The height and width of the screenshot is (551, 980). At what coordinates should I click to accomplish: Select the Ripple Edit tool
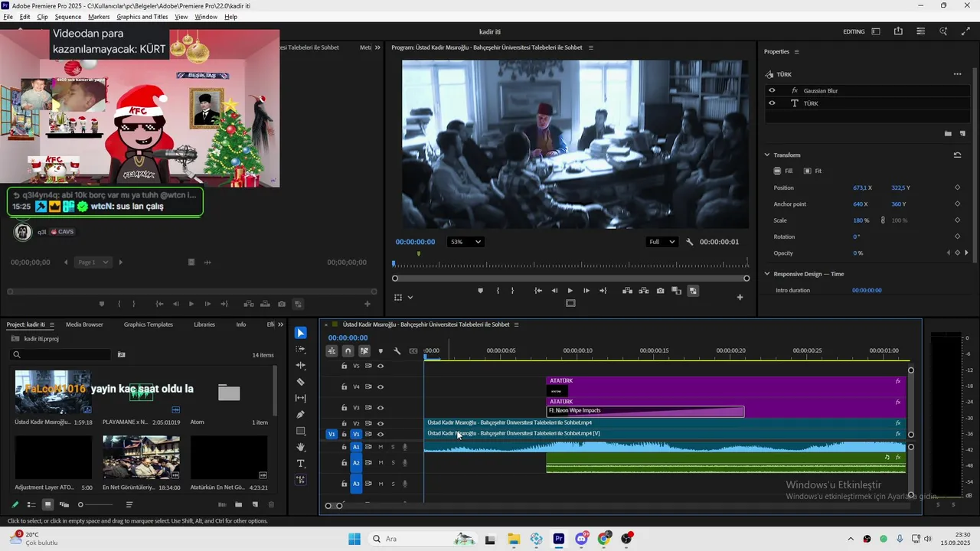coord(301,366)
